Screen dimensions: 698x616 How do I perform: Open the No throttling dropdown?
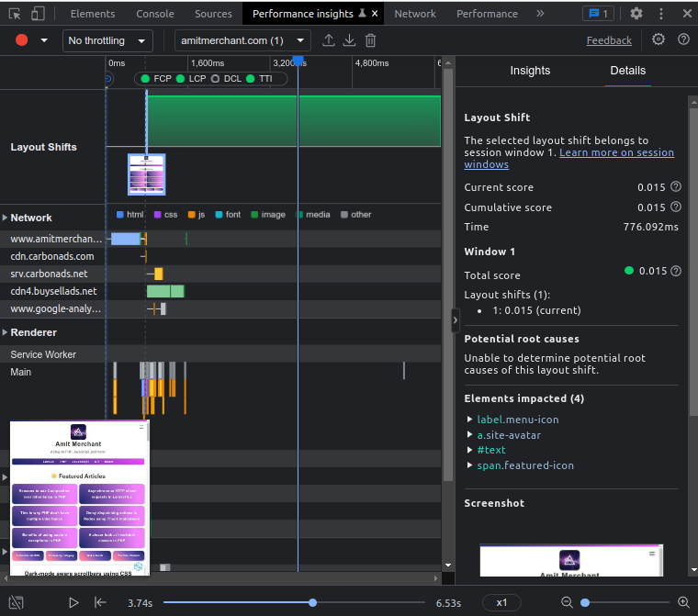click(x=107, y=40)
